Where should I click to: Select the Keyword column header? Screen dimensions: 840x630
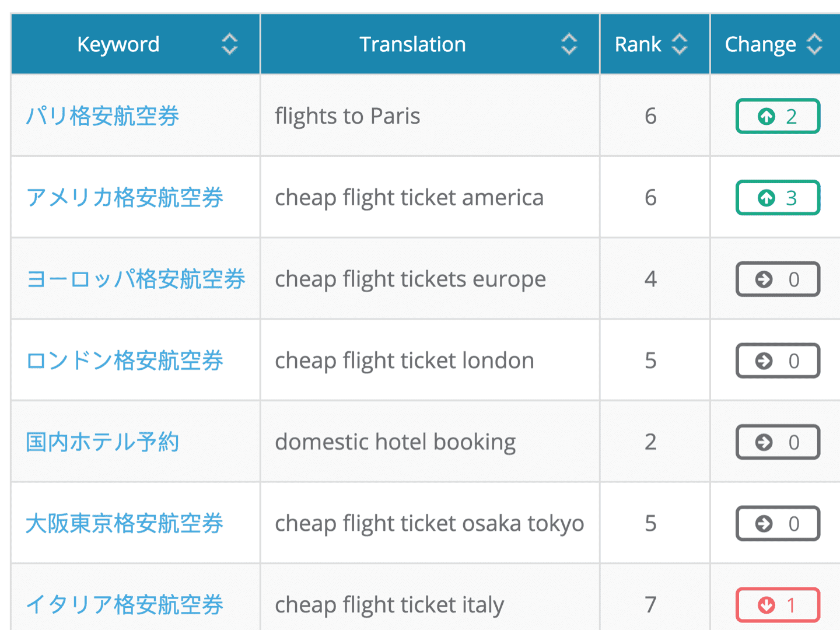118,44
